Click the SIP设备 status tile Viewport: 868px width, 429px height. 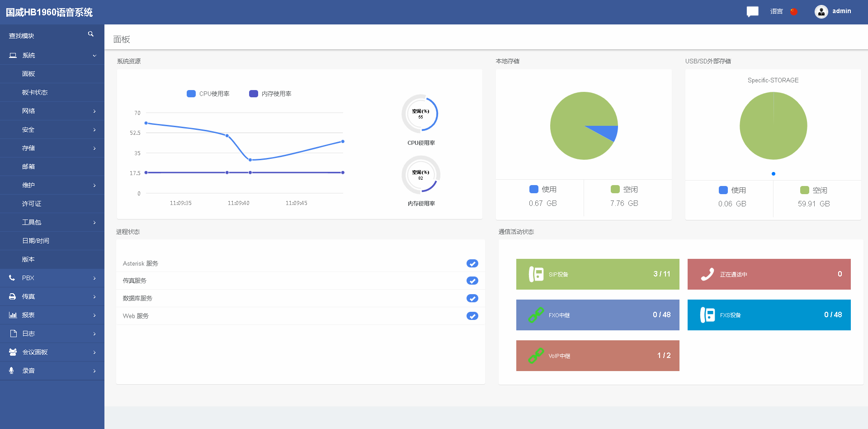(x=597, y=274)
